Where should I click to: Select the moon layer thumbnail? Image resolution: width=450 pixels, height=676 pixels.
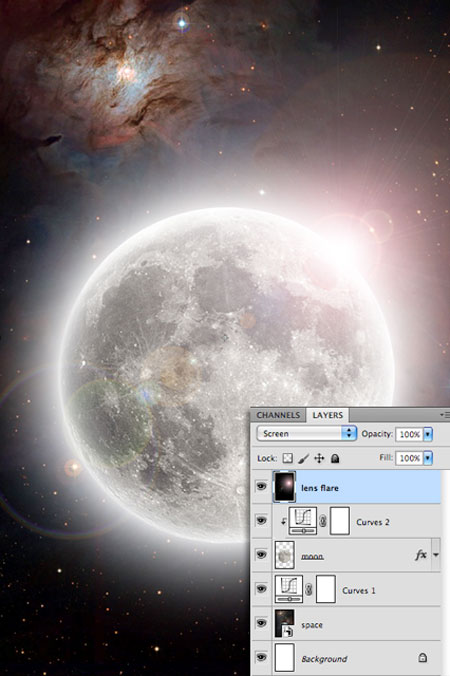tap(284, 555)
